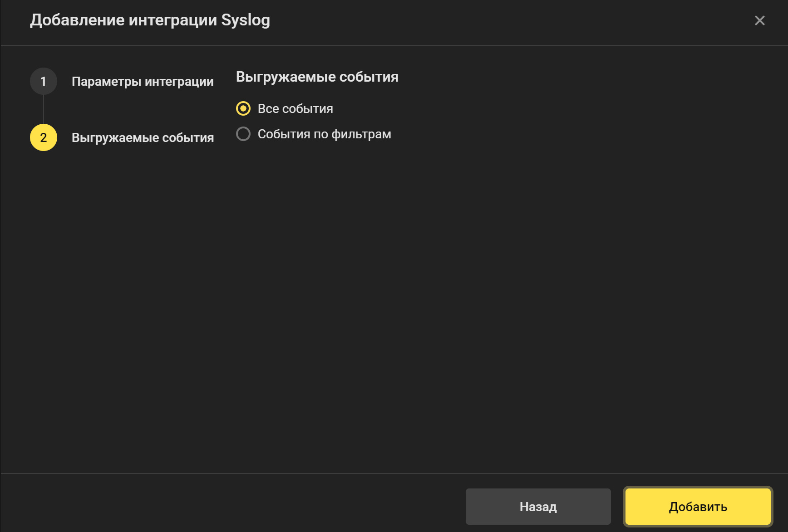
Task: Switch event export mode to filtered events
Action: point(244,134)
